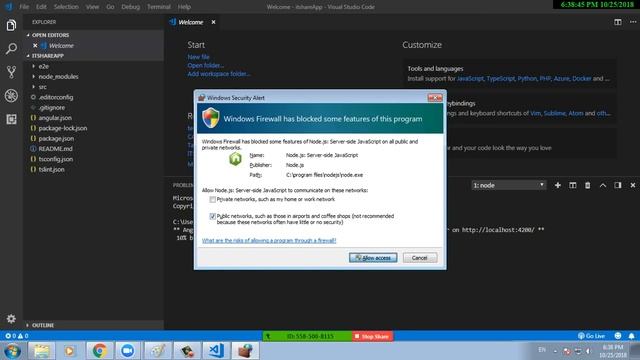
Task: Click the New file link
Action: click(x=198, y=57)
